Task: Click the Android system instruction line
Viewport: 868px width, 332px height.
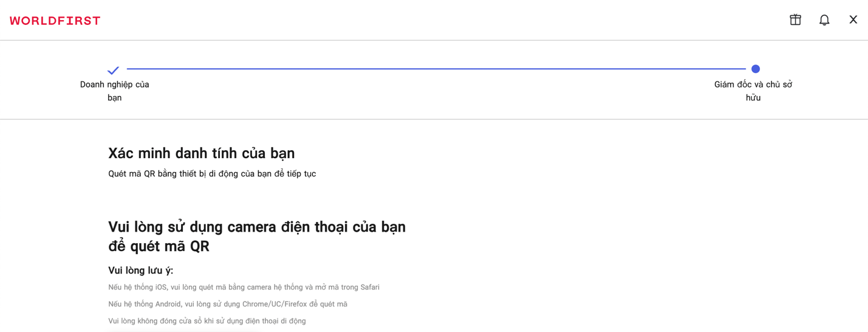Action: [x=227, y=304]
